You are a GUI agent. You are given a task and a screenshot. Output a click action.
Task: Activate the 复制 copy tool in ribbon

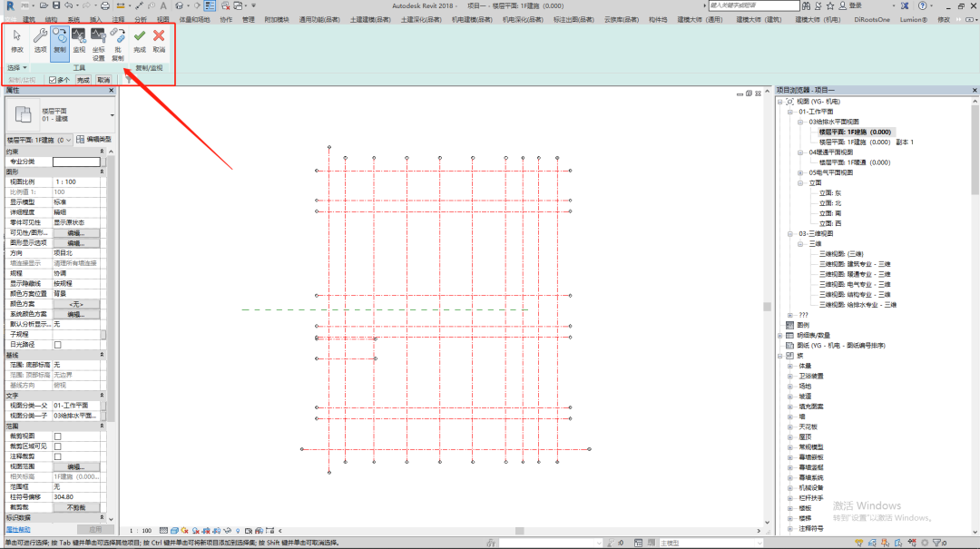pos(59,44)
